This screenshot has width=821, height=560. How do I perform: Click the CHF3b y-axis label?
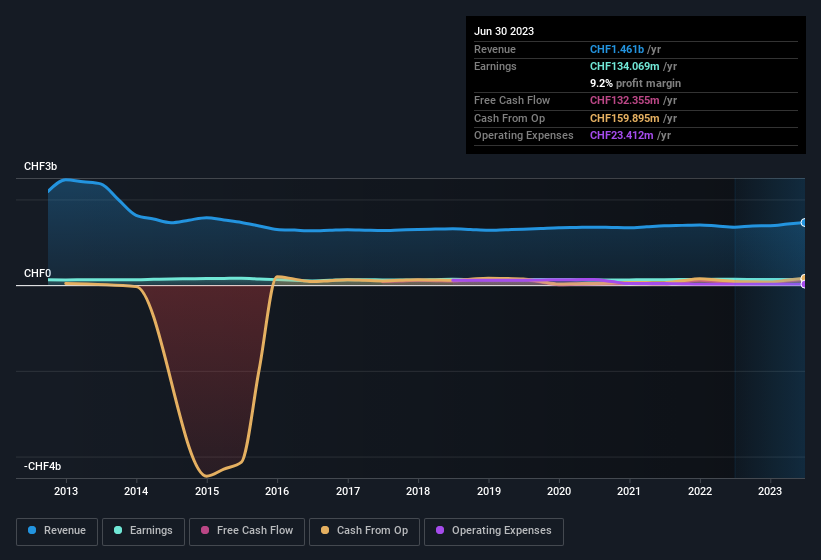(40, 166)
